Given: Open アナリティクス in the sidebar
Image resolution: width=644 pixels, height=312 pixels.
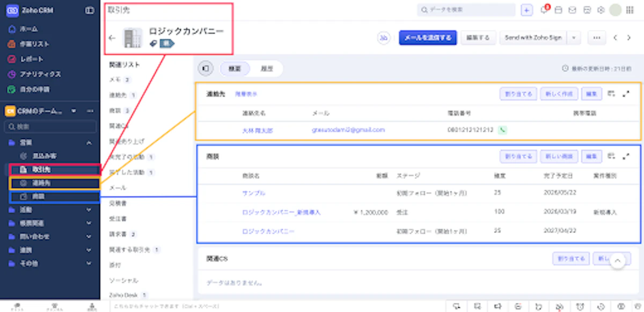Looking at the screenshot, I should click(40, 74).
